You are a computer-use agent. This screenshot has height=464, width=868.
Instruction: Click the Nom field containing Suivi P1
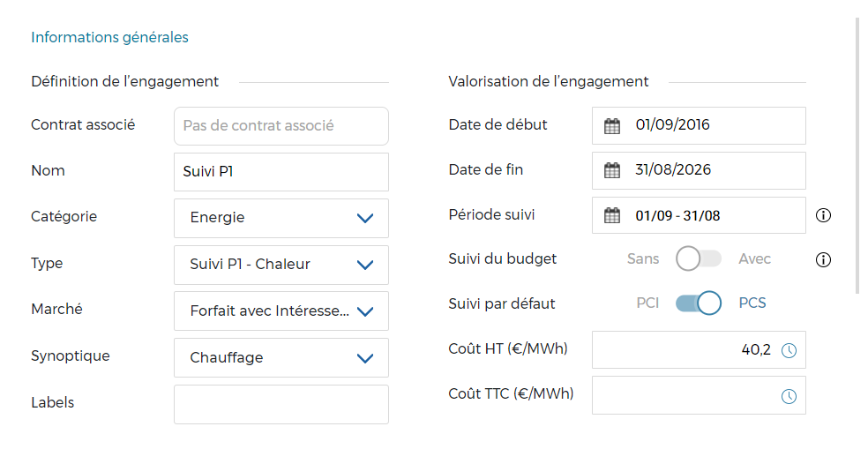click(x=281, y=172)
